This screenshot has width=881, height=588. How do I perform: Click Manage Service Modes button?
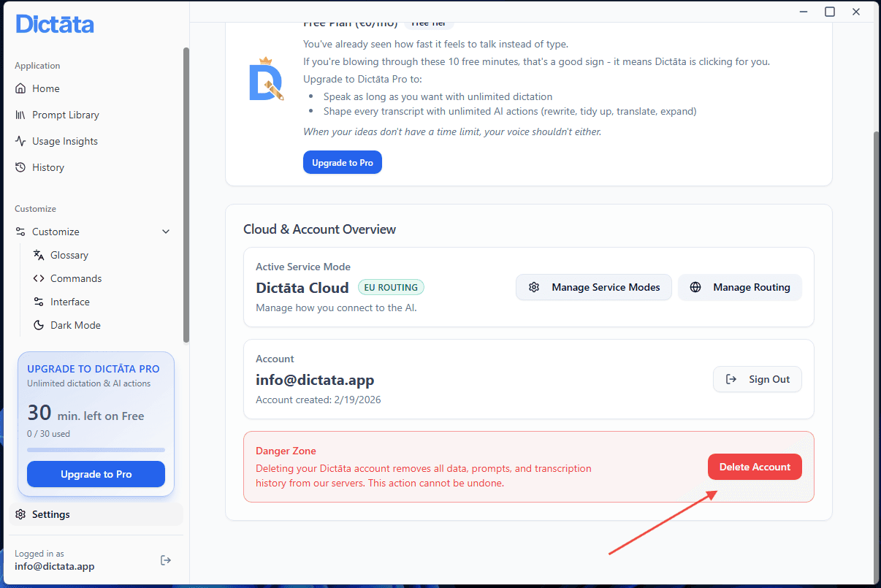593,287
